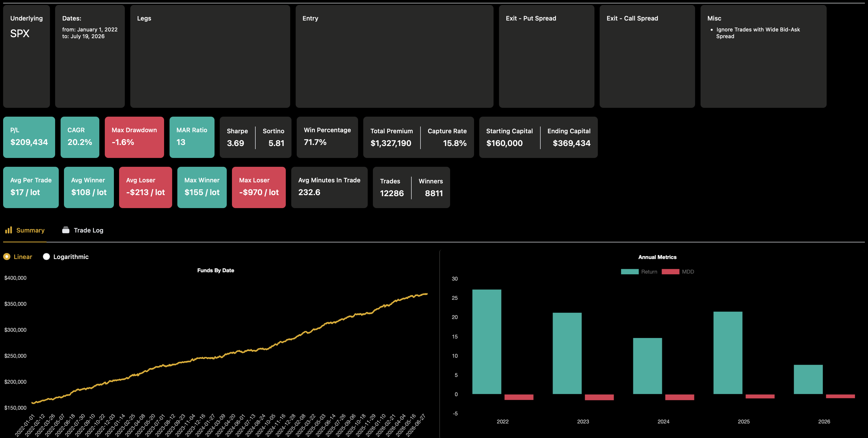The width and height of the screenshot is (868, 438).
Task: Click the Annual Metrics chart title
Action: (657, 257)
